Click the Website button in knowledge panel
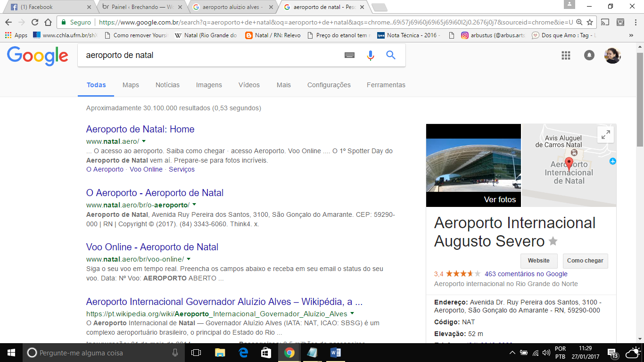Screen dimensions: 644x362 point(539,261)
